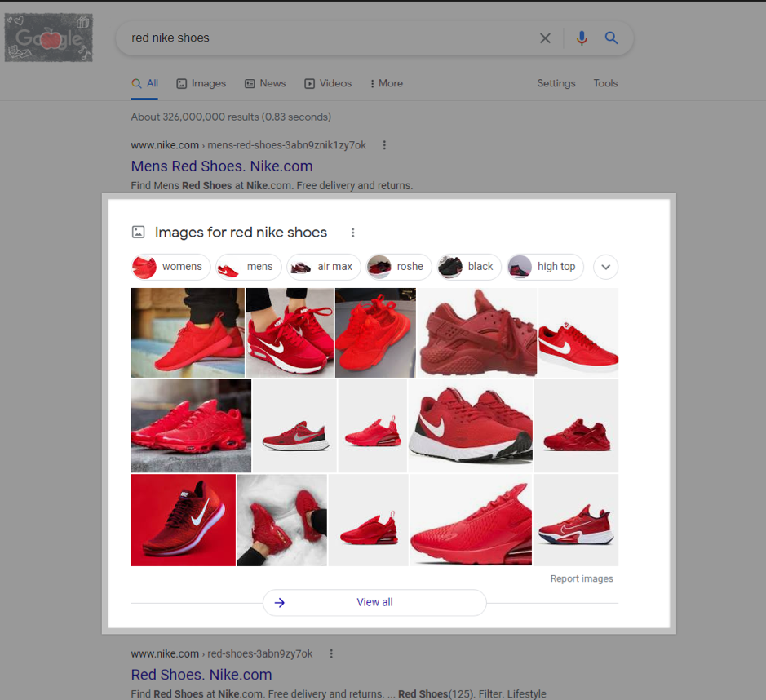
Task: Open search Settings
Action: (x=556, y=83)
